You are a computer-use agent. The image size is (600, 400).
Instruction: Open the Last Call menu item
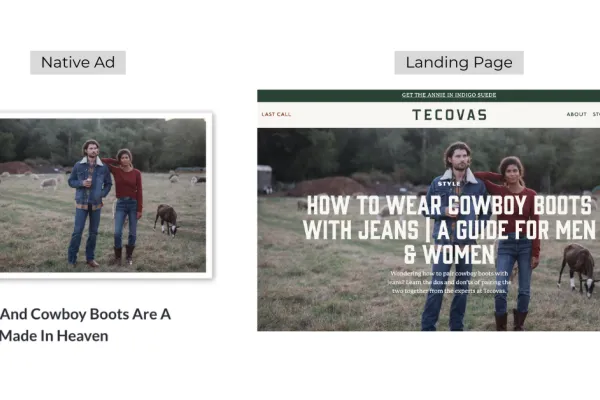pyautogui.click(x=276, y=114)
